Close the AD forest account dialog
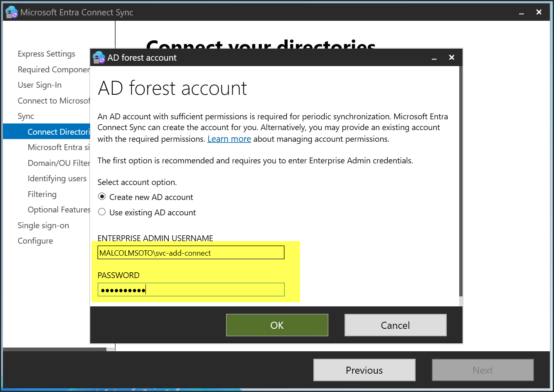This screenshot has height=392, width=554. (x=452, y=58)
